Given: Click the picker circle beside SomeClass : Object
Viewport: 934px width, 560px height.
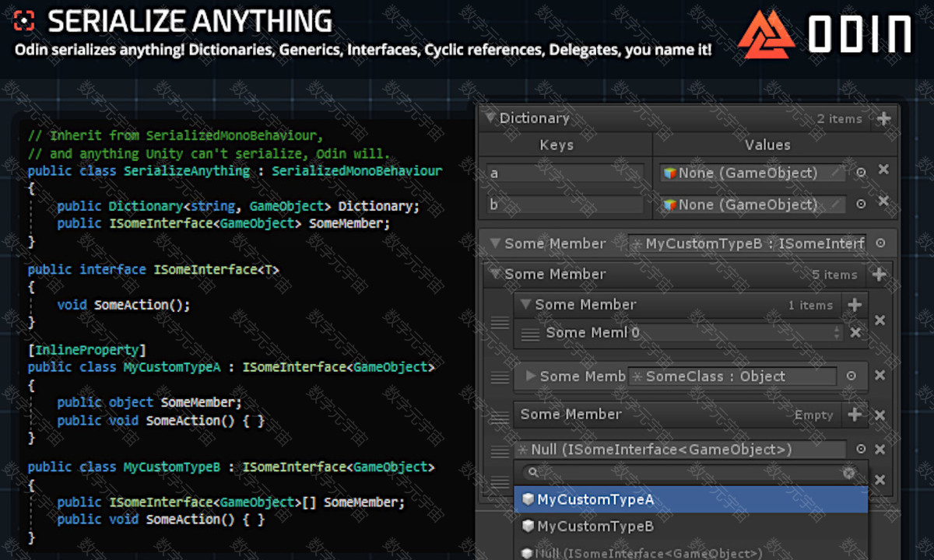Looking at the screenshot, I should pyautogui.click(x=851, y=376).
